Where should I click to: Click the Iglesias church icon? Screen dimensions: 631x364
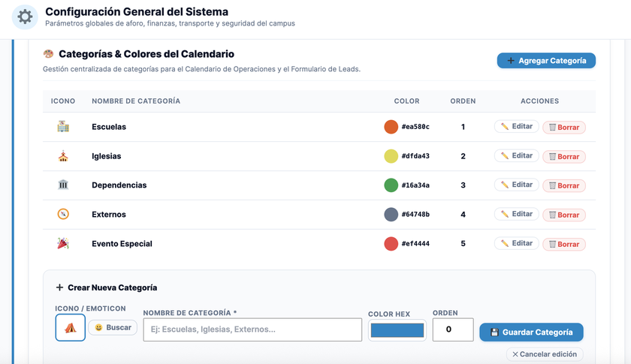tap(63, 156)
